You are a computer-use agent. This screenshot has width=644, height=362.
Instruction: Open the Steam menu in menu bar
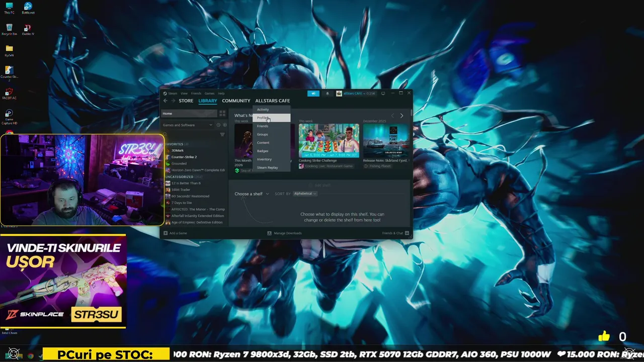click(x=173, y=94)
